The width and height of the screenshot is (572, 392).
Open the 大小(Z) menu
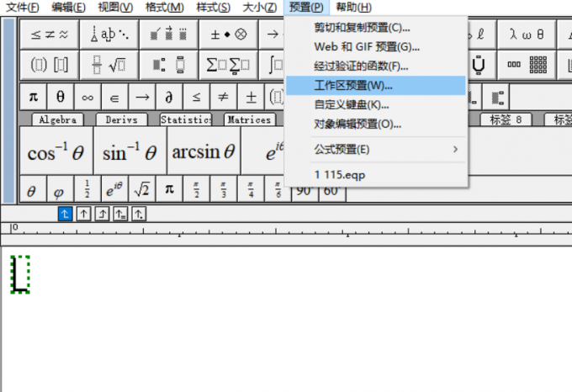point(259,8)
